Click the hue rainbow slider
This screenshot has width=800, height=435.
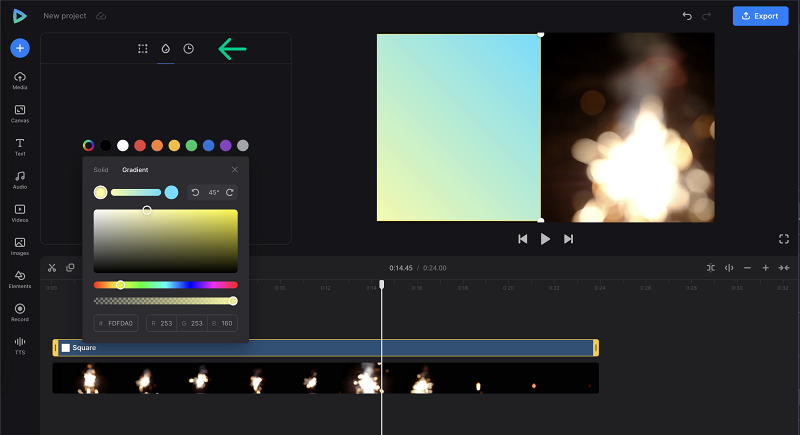166,285
